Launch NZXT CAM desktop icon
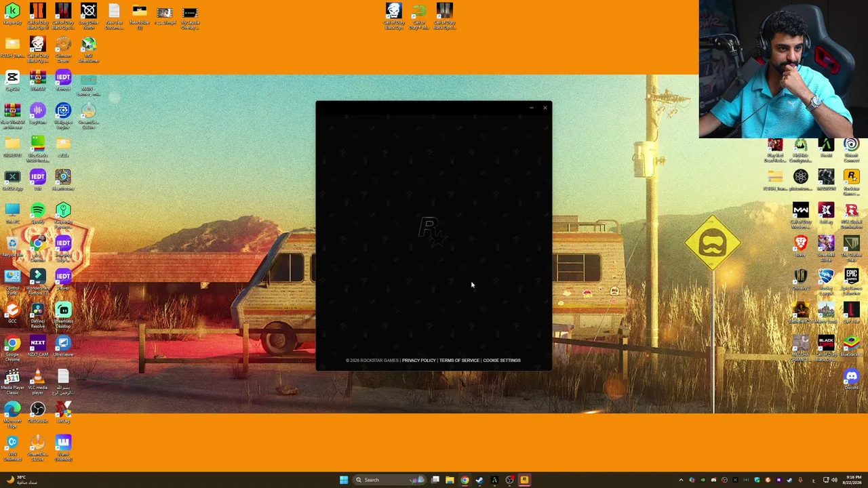 (x=37, y=346)
